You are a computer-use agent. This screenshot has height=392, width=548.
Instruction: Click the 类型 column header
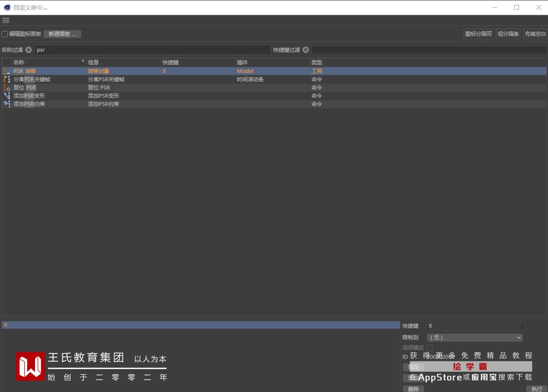pos(317,62)
